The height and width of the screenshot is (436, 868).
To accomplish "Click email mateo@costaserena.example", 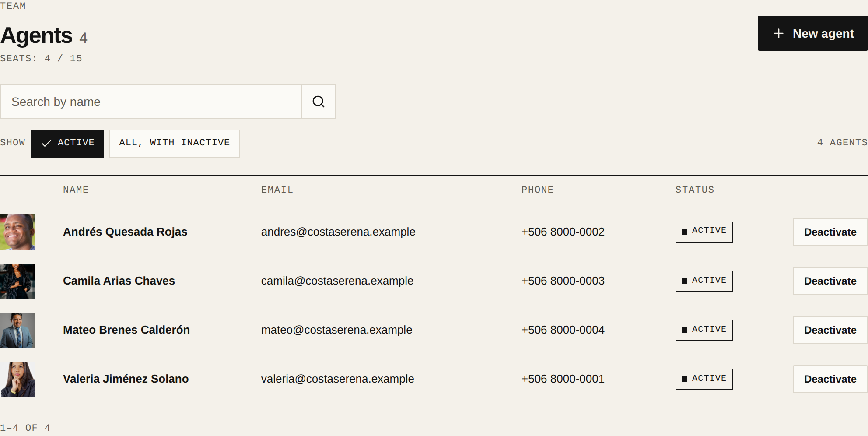I will pos(337,330).
